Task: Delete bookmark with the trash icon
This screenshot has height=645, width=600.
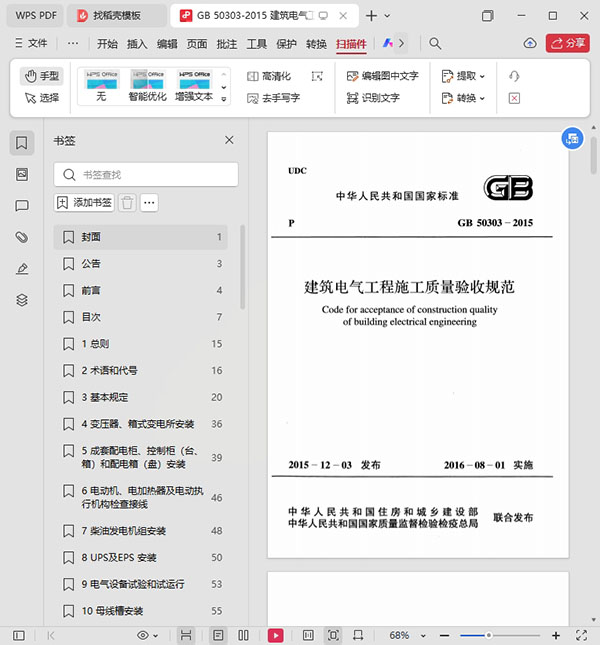Action: 127,203
